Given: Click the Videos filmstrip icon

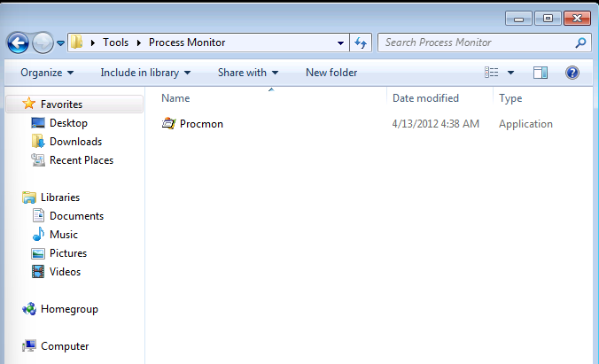Looking at the screenshot, I should pyautogui.click(x=38, y=272).
